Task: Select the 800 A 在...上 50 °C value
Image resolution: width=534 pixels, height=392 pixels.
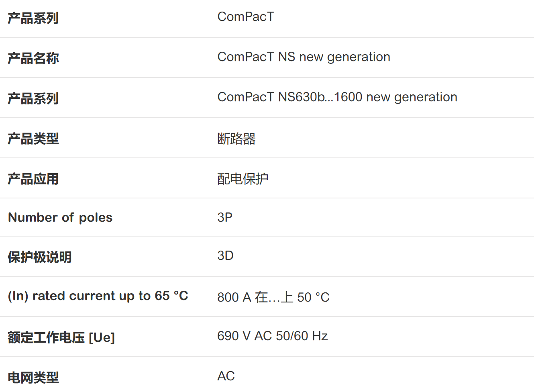Action: tap(273, 298)
